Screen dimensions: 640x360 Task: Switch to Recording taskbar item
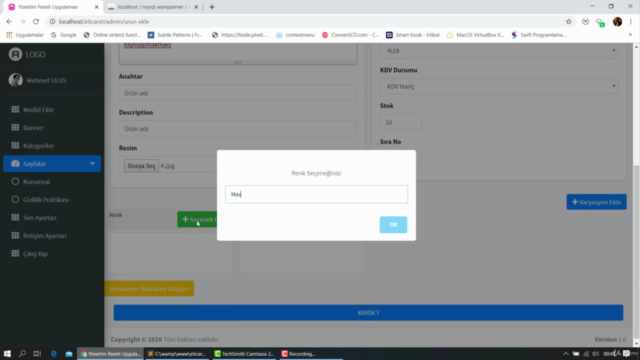311,353
